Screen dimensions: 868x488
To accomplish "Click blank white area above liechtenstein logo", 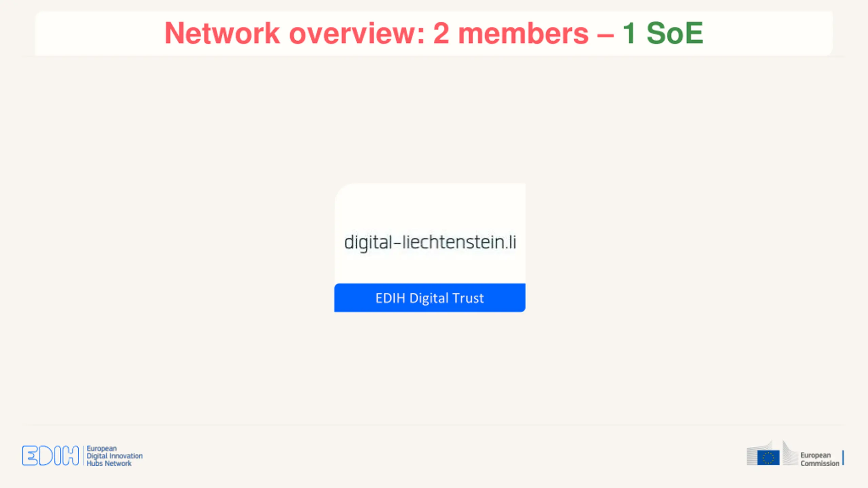I will pos(430,207).
